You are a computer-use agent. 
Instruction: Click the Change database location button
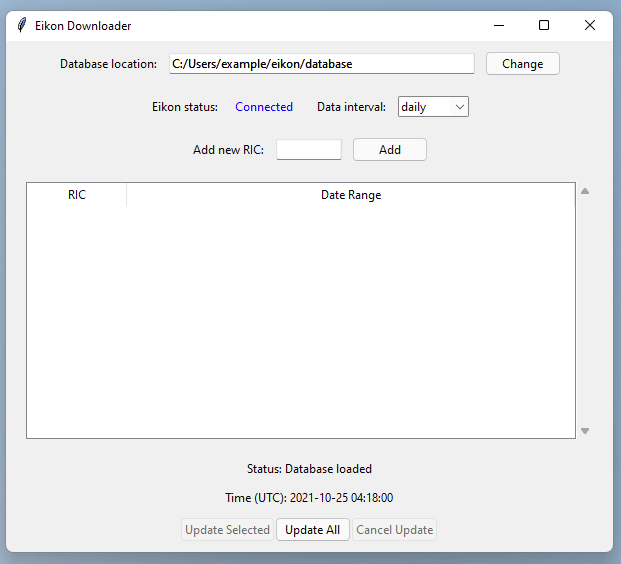point(522,64)
